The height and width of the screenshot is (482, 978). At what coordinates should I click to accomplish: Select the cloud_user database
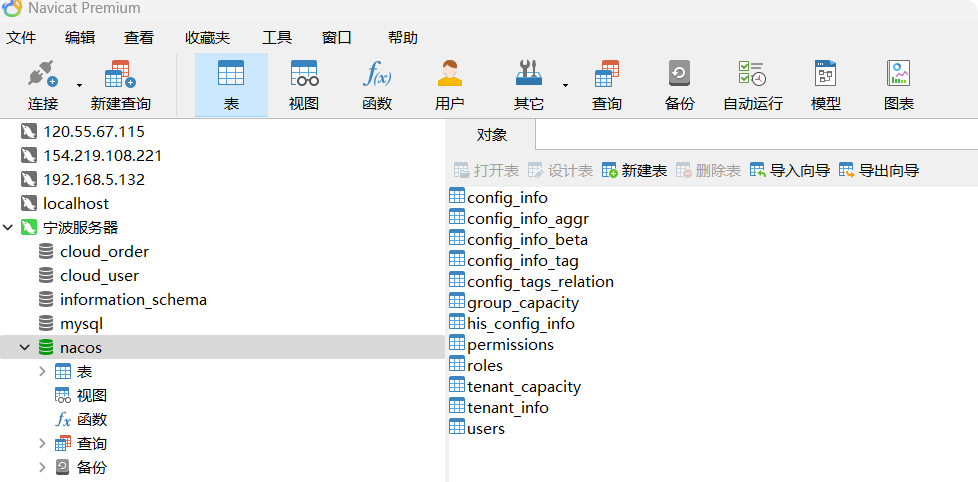(99, 275)
